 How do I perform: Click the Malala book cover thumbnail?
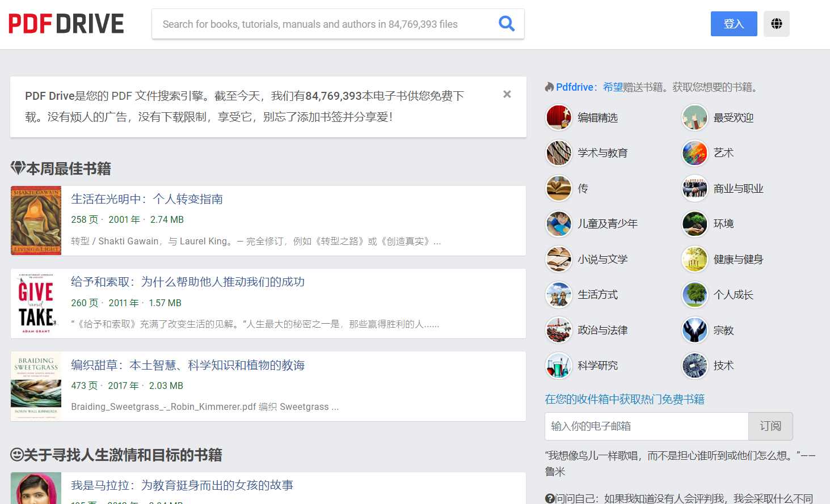[x=36, y=488]
